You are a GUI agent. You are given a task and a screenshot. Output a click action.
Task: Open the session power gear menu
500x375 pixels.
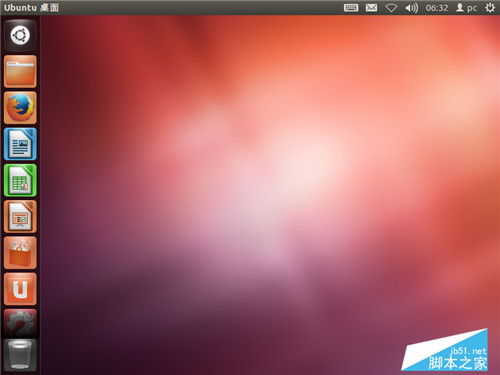tap(490, 8)
